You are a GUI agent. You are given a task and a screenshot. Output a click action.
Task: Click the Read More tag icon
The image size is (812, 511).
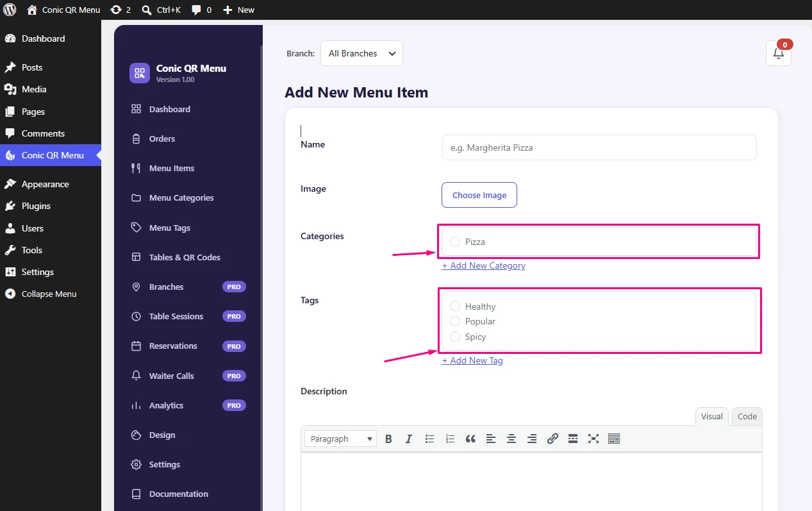coord(573,439)
